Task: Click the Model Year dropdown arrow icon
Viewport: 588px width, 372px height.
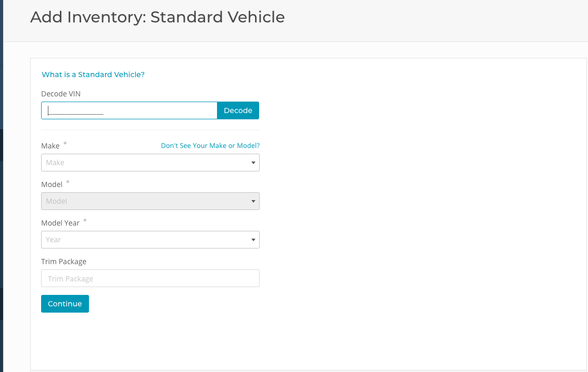Action: click(253, 240)
